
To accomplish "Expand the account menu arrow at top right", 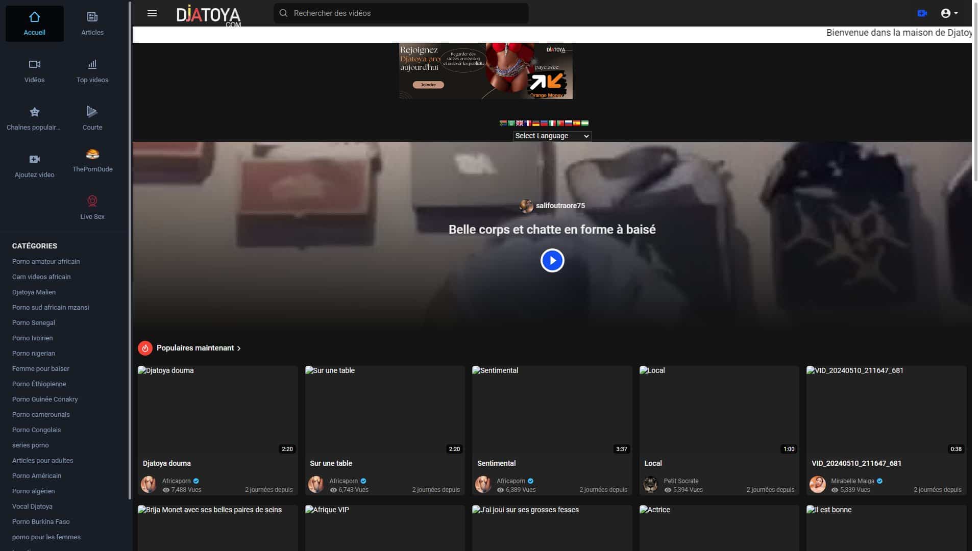I will tap(957, 13).
